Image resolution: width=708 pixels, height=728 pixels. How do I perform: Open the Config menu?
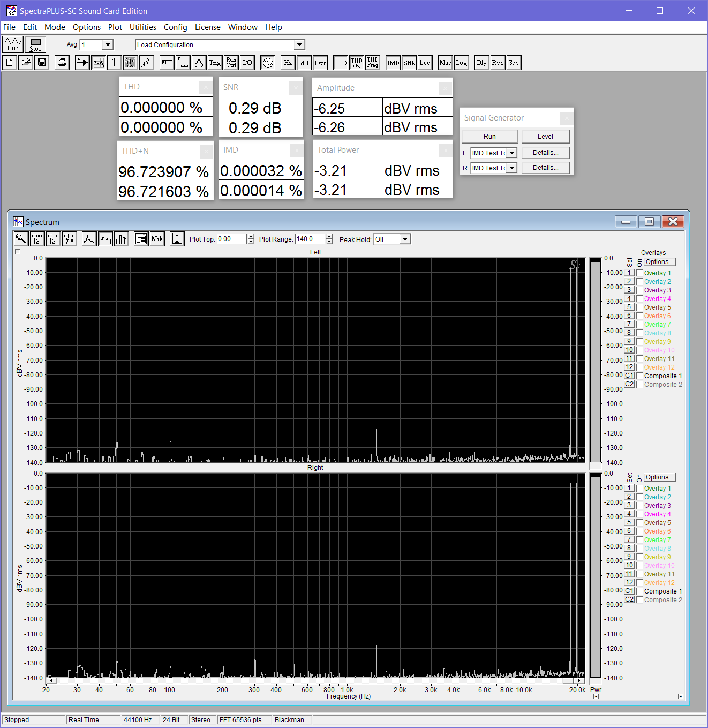(175, 27)
